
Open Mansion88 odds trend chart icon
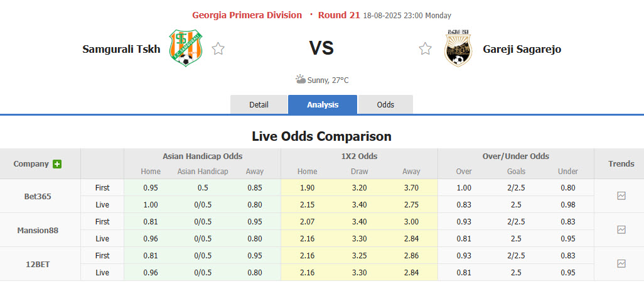(x=621, y=230)
